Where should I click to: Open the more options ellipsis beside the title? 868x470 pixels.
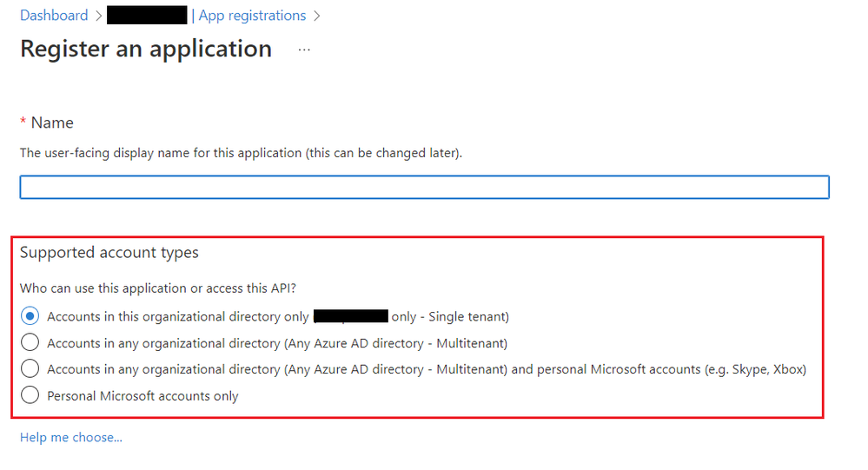[x=304, y=50]
